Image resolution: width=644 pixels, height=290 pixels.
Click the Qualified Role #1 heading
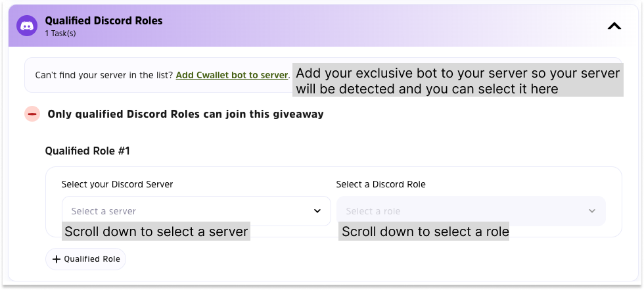click(87, 151)
